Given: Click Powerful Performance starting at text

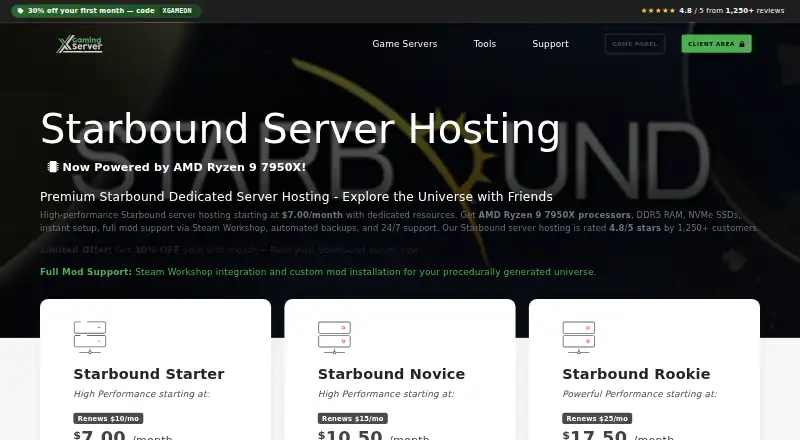Looking at the screenshot, I should click(x=639, y=394).
